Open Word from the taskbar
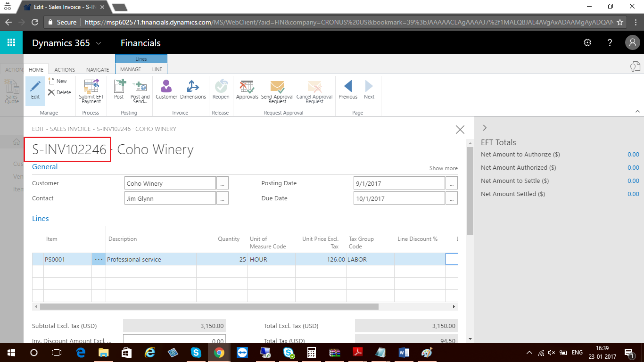This screenshot has width=644, height=362. (404, 353)
